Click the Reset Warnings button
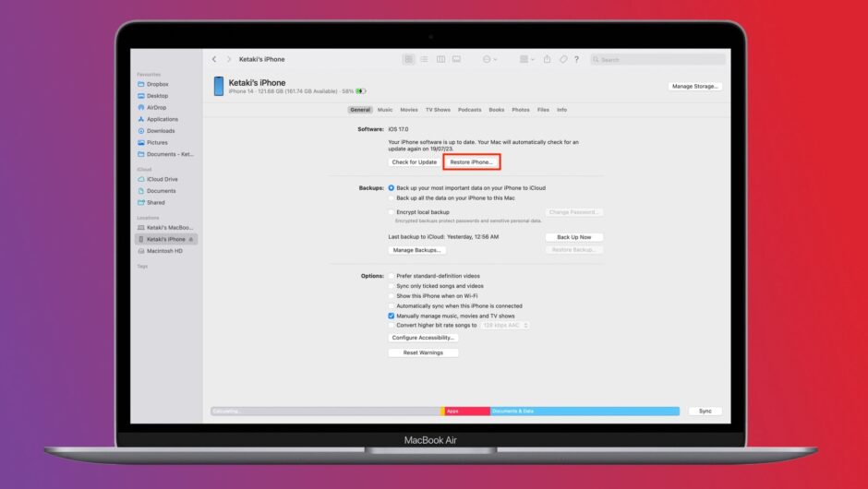This screenshot has height=489, width=868. [x=423, y=352]
